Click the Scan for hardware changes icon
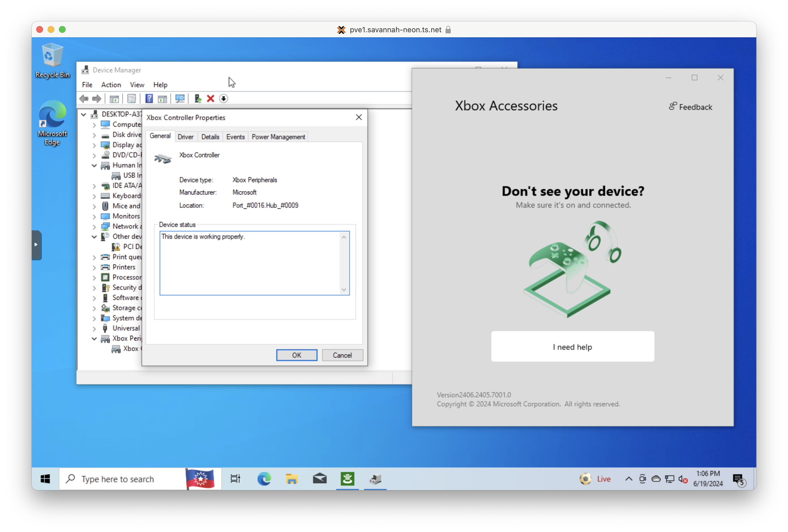 180,99
